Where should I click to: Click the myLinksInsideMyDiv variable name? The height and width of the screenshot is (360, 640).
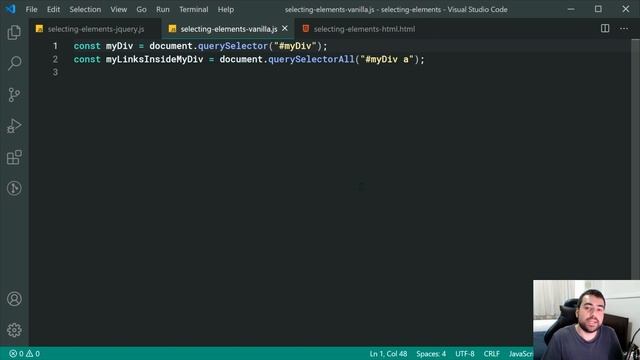point(154,59)
